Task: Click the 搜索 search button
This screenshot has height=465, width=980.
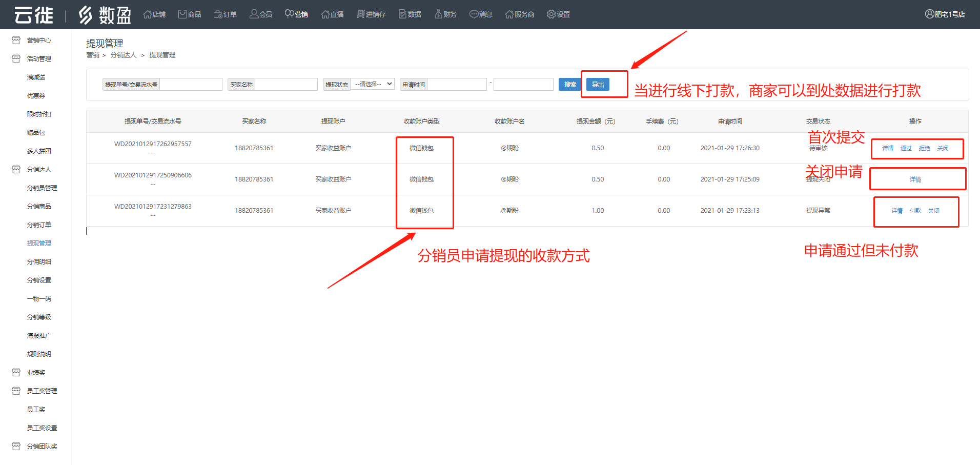Action: (x=569, y=85)
